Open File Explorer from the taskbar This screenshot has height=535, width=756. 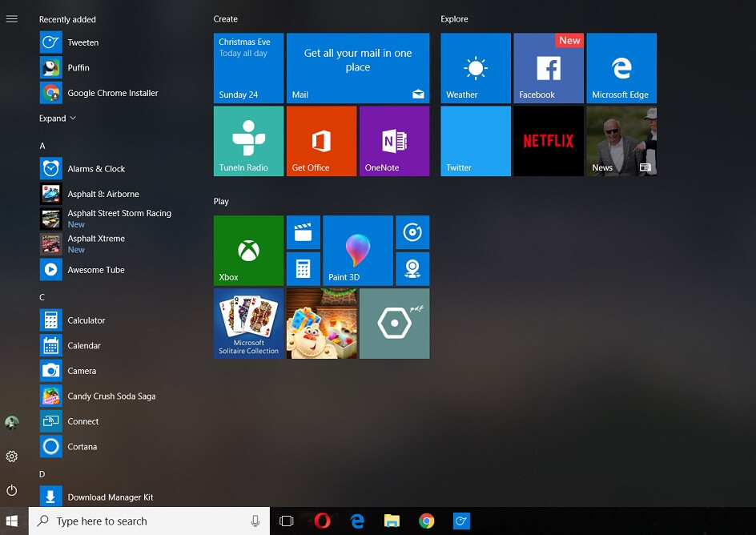[392, 521]
